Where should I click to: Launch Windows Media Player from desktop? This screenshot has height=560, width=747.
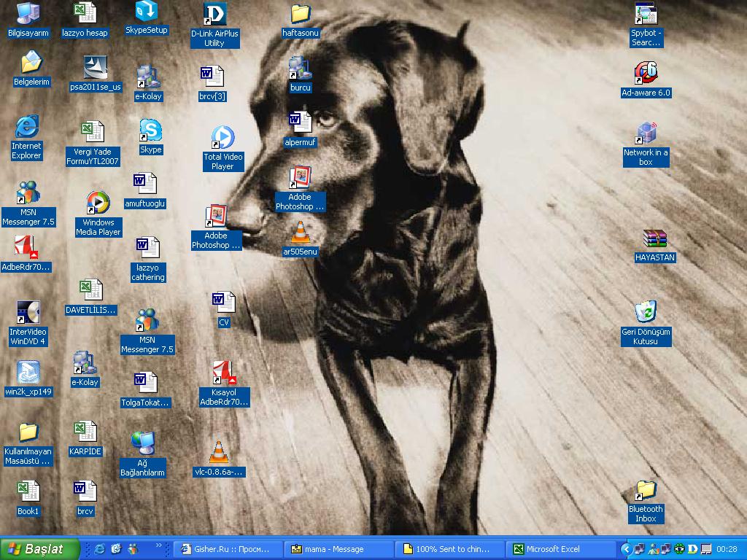pos(98,203)
